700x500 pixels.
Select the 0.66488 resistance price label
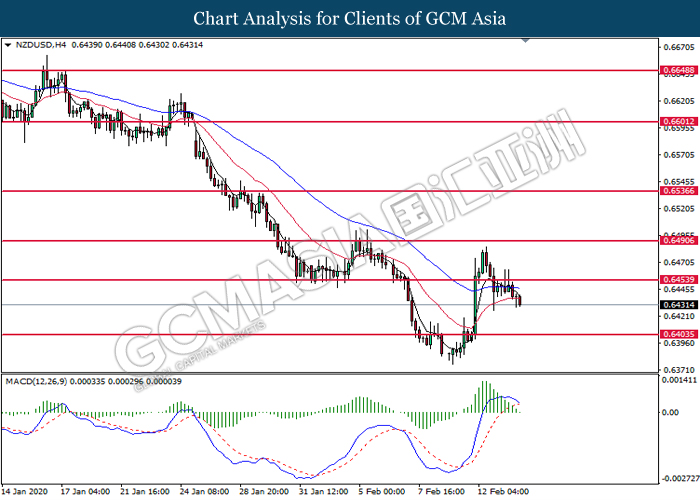[679, 70]
